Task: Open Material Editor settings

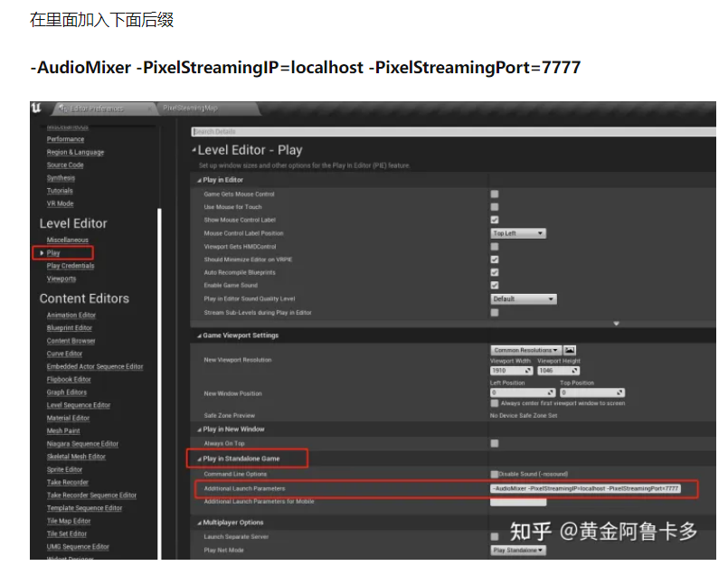Action: tap(68, 419)
